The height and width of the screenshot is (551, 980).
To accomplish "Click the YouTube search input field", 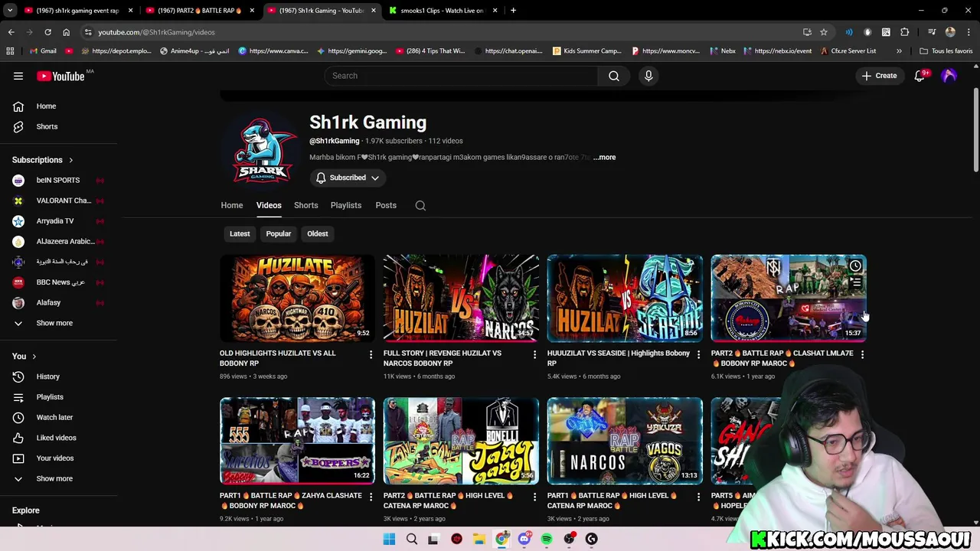I will click(x=461, y=76).
